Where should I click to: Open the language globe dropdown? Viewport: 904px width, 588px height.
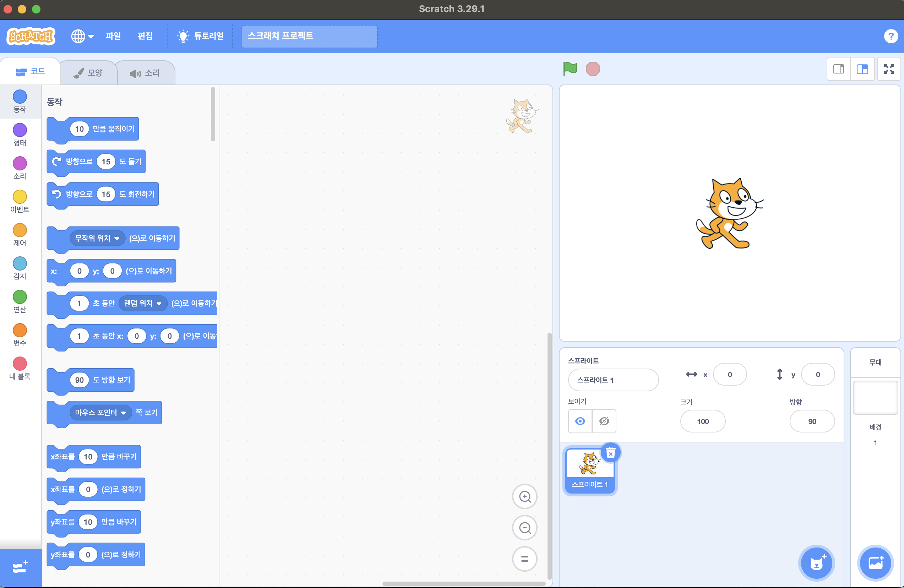coord(82,36)
